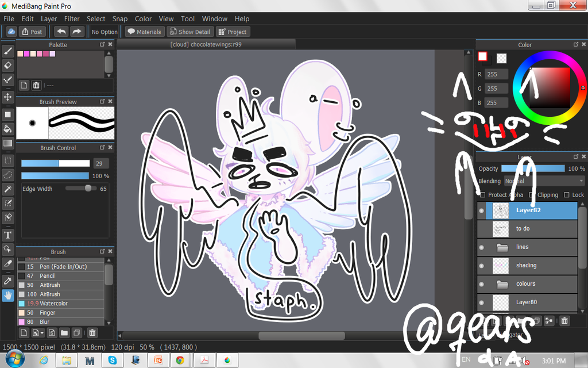Enable the Protect Alpha checkbox
The width and height of the screenshot is (588, 368).
[x=482, y=195]
